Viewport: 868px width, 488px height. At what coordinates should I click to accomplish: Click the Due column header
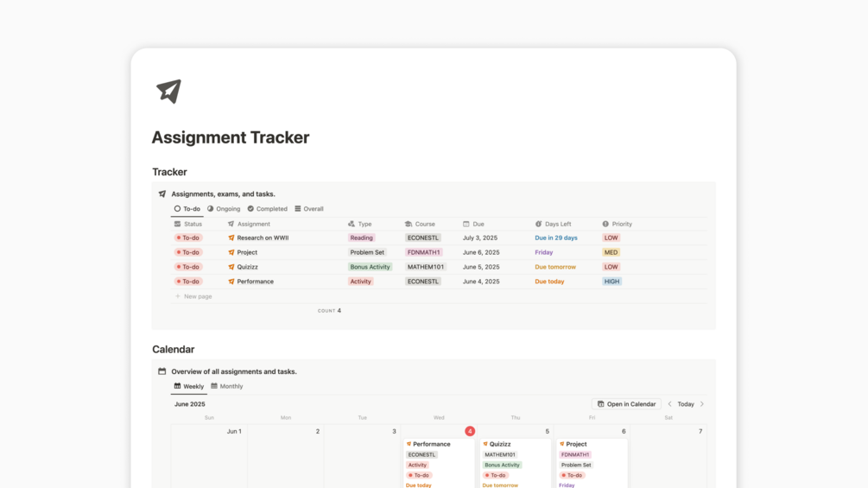click(474, 224)
